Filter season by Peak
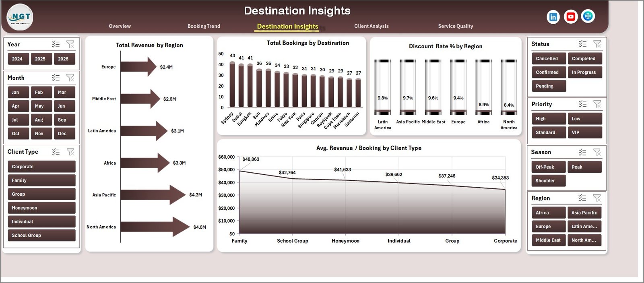Image resolution: width=644 pixels, height=283 pixels. pos(585,167)
